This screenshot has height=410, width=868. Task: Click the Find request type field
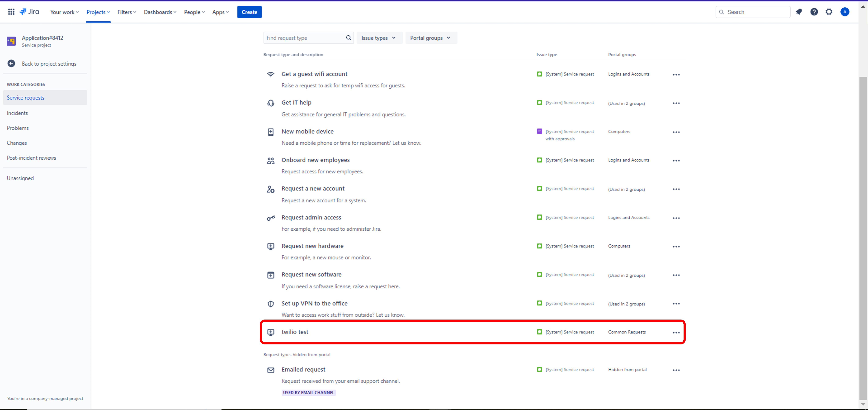click(303, 38)
